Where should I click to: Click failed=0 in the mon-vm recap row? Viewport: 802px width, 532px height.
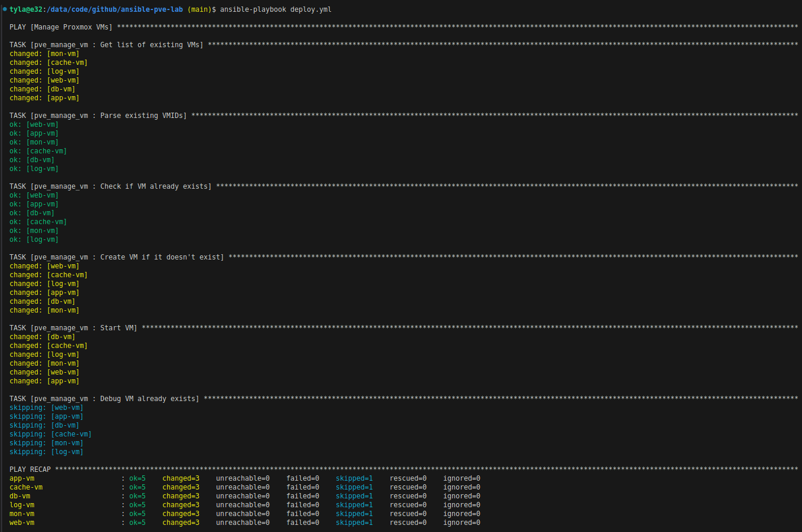tap(303, 514)
